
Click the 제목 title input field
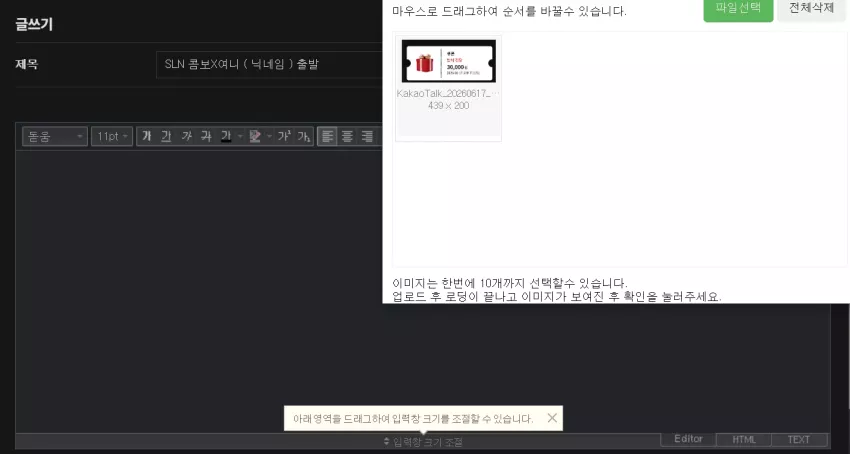click(x=269, y=65)
